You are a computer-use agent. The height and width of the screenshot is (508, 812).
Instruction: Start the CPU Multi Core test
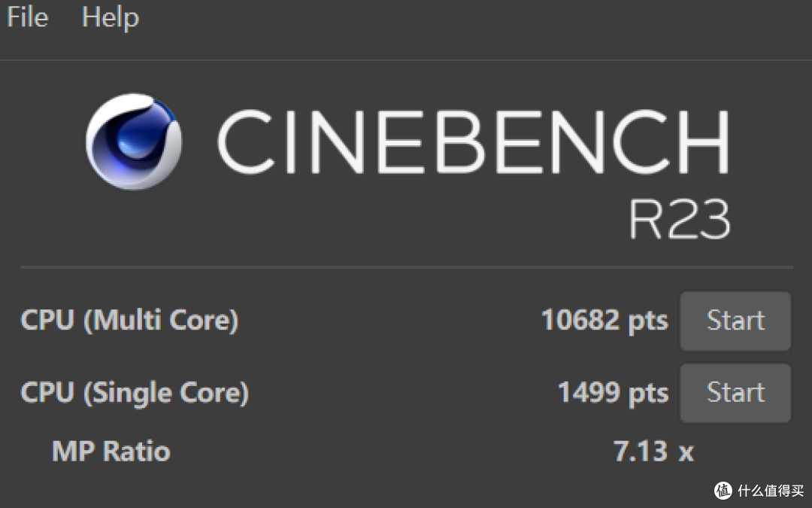point(735,321)
